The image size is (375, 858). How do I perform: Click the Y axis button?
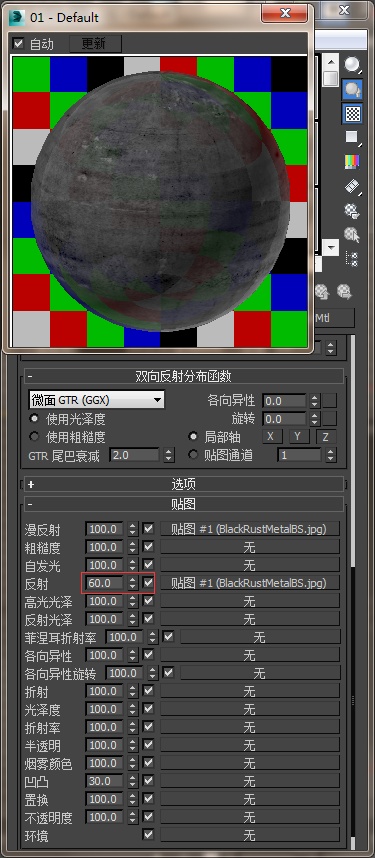tap(299, 437)
